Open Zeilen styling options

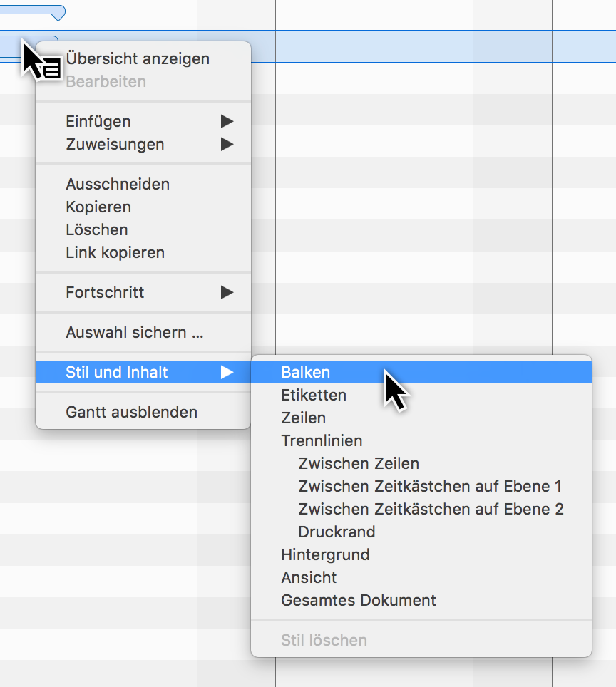click(x=302, y=418)
